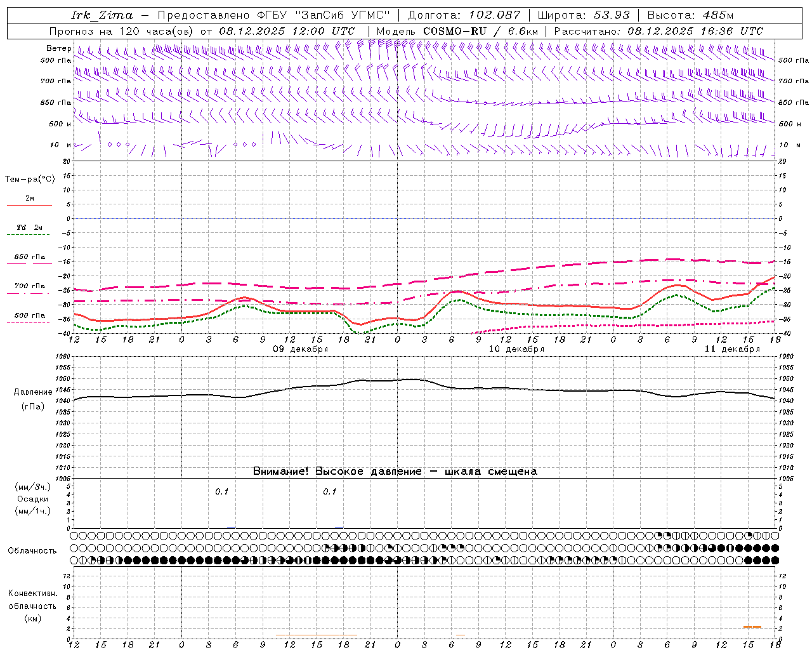Image resolution: width=812 pixels, height=650 pixels.
Task: Click the orange convective cloud bar on 11 декабря
Action: 752,627
